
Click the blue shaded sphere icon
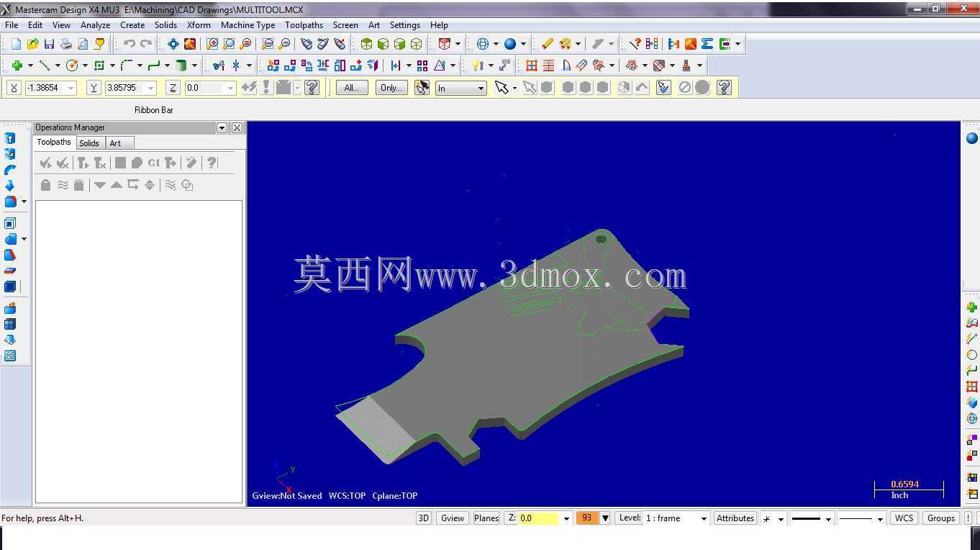pos(510,44)
